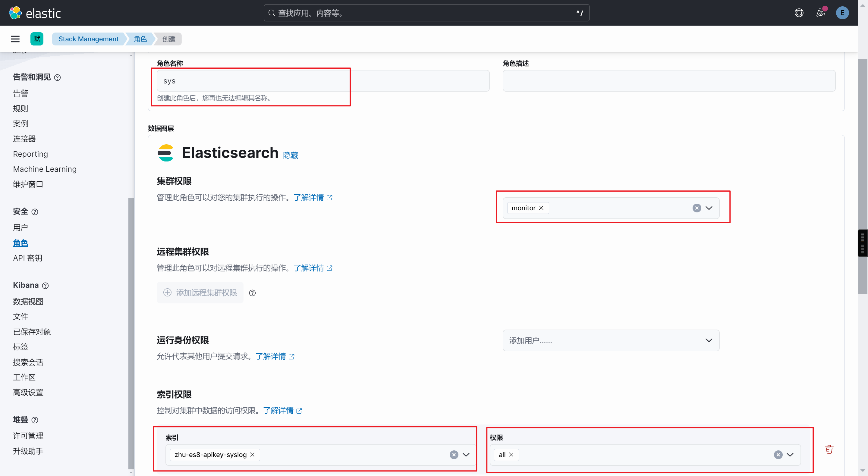Click the main page vertical scrollbar
Viewport: 868px width, 476px height.
[863, 177]
